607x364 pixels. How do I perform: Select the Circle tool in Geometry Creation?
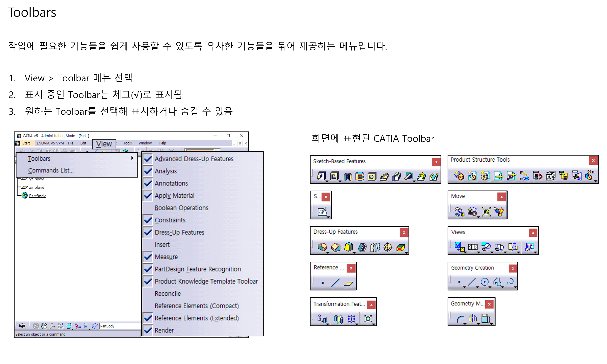[484, 282]
